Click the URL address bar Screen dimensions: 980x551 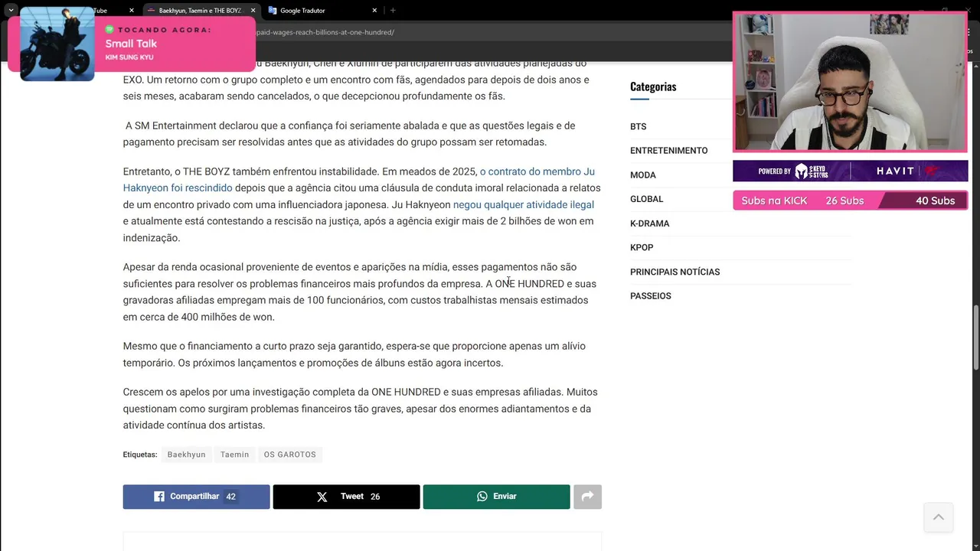490,32
